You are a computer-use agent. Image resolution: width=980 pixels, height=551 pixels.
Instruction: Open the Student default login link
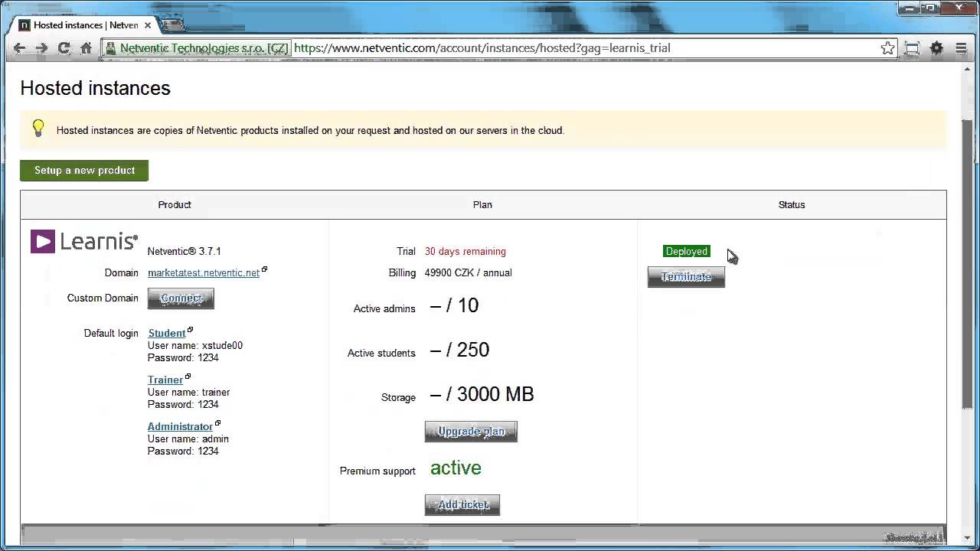167,334
